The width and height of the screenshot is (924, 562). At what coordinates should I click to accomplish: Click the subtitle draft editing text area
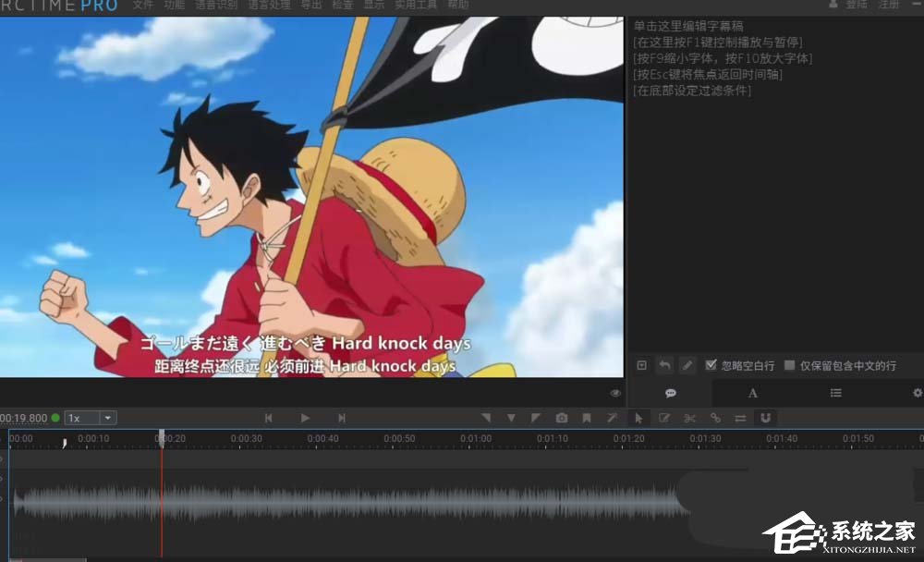pyautogui.click(x=775, y=186)
